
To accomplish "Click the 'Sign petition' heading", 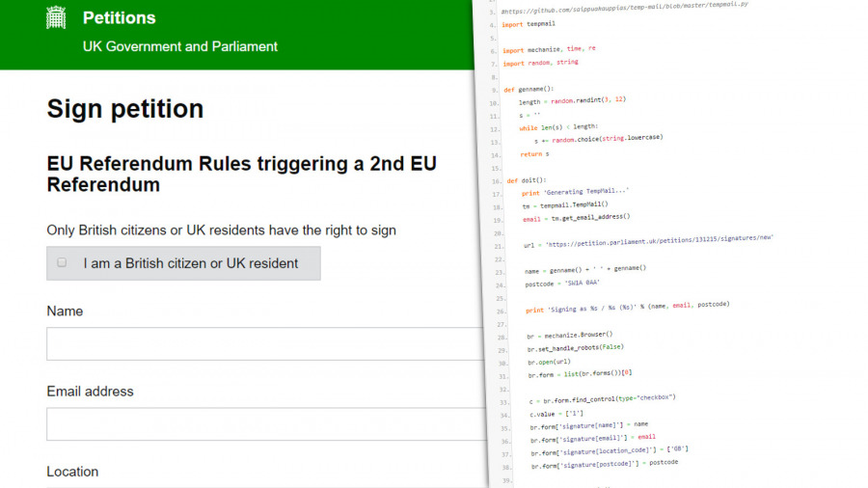I will pyautogui.click(x=125, y=108).
